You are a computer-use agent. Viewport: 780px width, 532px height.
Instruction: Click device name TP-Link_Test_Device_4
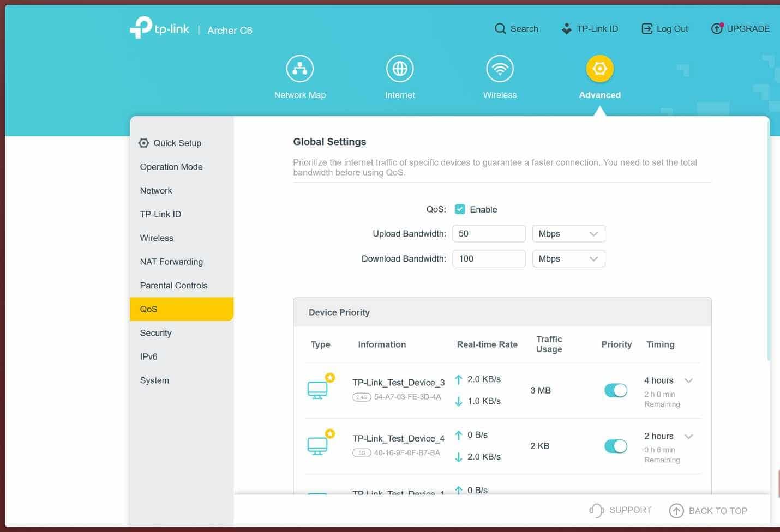click(x=398, y=438)
